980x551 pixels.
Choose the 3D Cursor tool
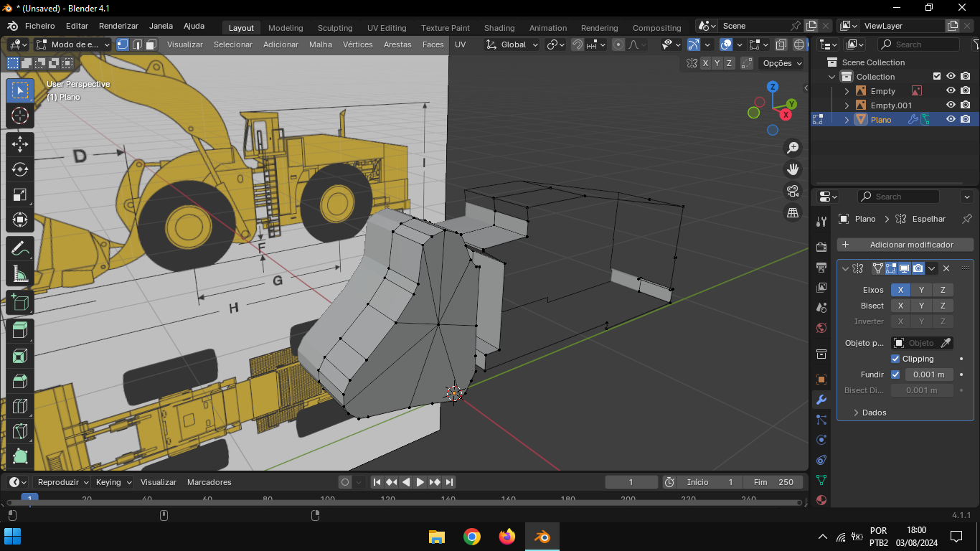pyautogui.click(x=20, y=116)
